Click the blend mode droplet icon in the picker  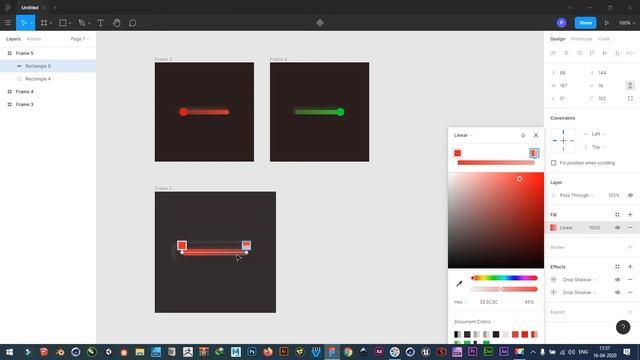point(523,135)
